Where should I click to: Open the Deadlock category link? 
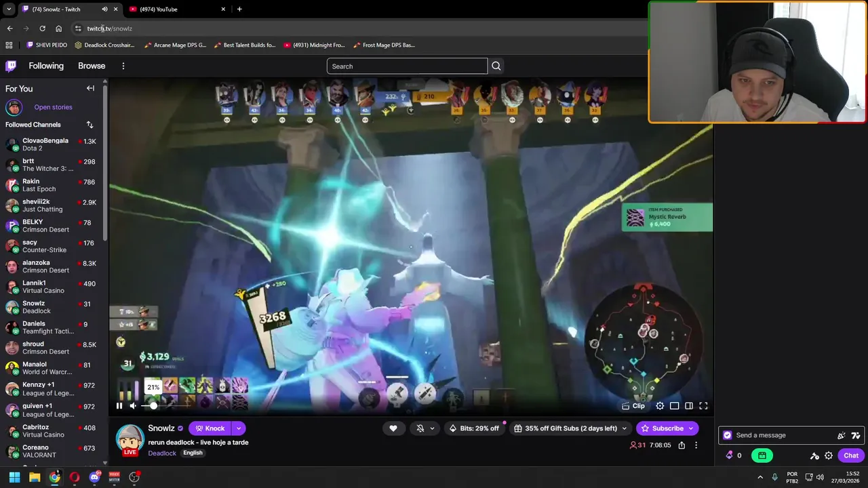pos(162,453)
